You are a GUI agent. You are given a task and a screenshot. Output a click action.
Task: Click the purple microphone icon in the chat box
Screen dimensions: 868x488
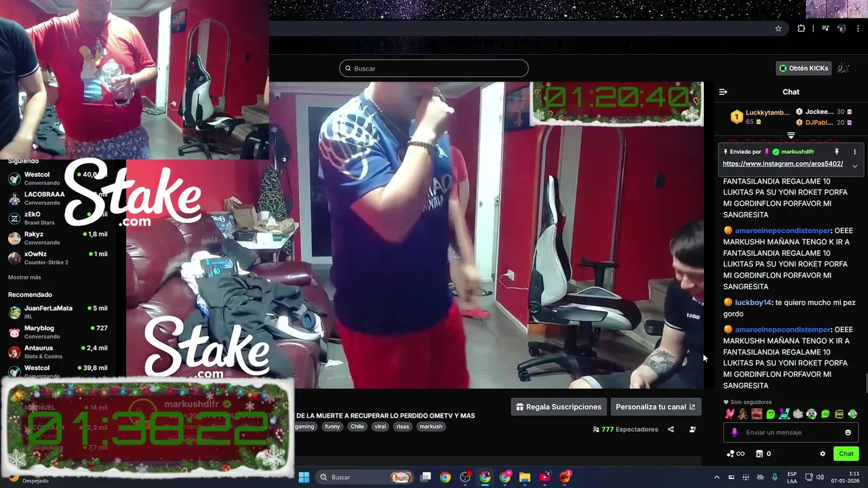tap(734, 432)
